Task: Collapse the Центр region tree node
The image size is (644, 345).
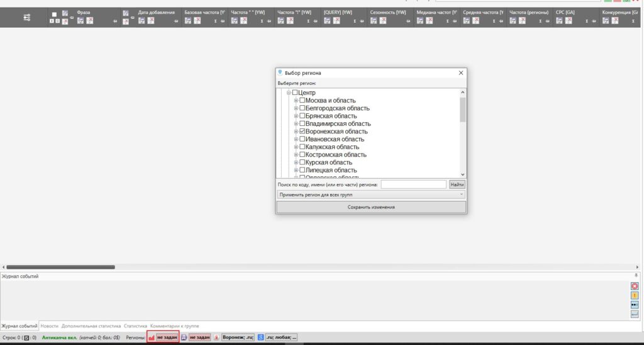Action: coord(289,93)
